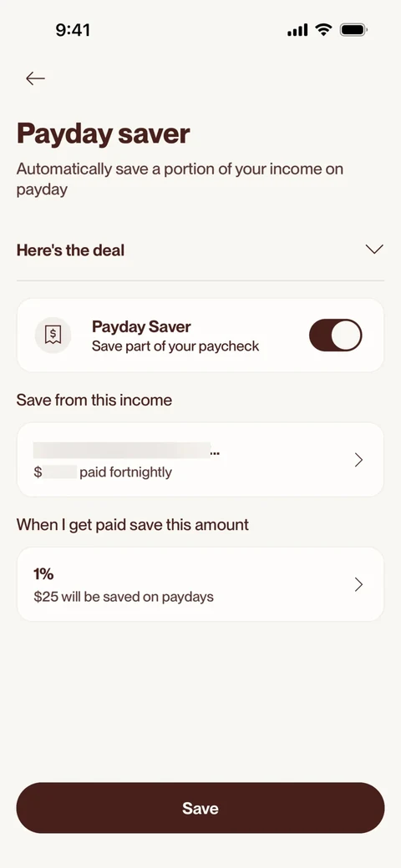Tap the $25 will be saved text
The height and width of the screenshot is (868, 401).
(x=124, y=598)
